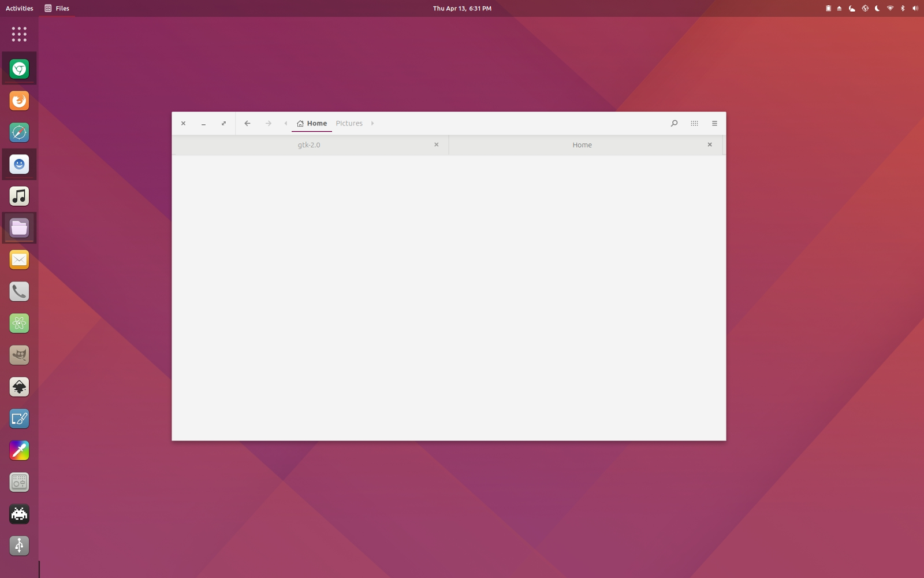Switch to the Home tab
The width and height of the screenshot is (924, 578).
pyautogui.click(x=582, y=144)
